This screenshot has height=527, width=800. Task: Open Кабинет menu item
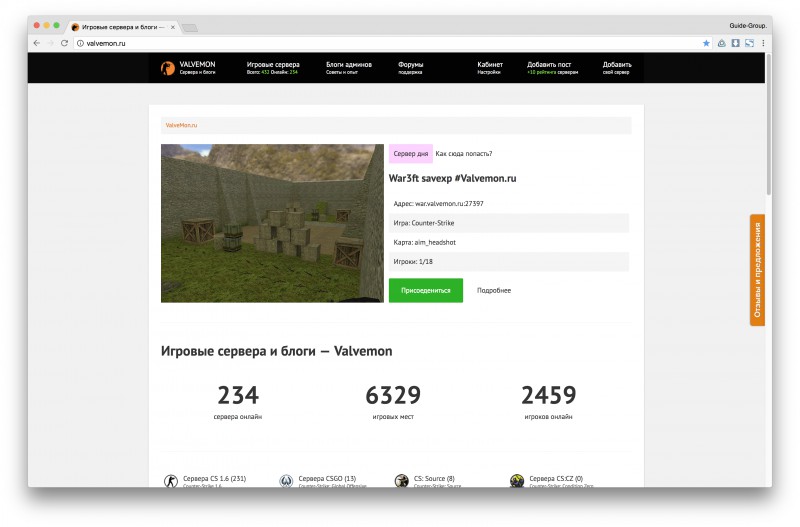(490, 68)
